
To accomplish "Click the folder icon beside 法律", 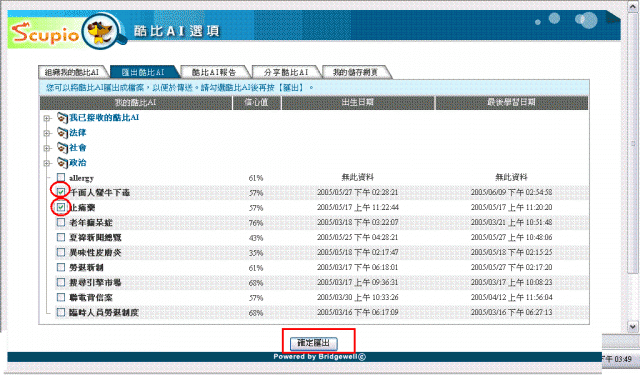I will (x=62, y=133).
